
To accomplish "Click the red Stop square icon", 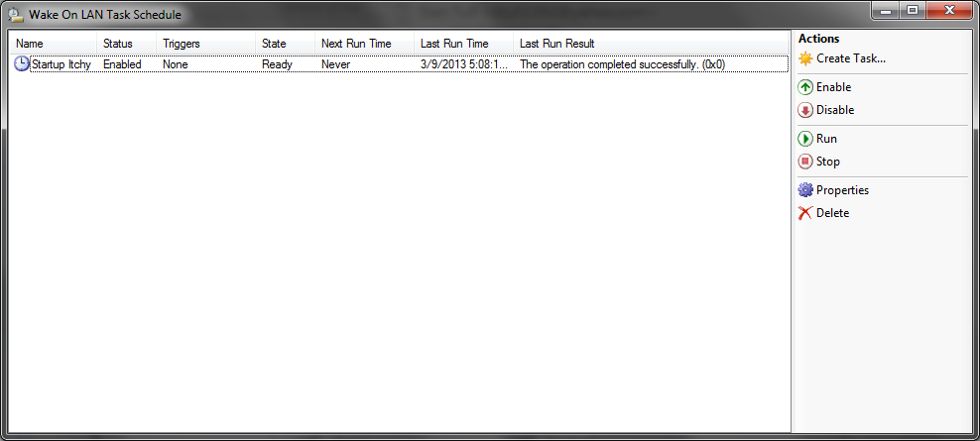I will (x=805, y=162).
